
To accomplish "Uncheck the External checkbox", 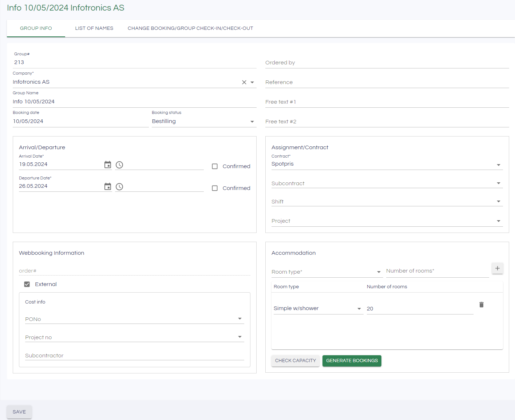I will [27, 284].
